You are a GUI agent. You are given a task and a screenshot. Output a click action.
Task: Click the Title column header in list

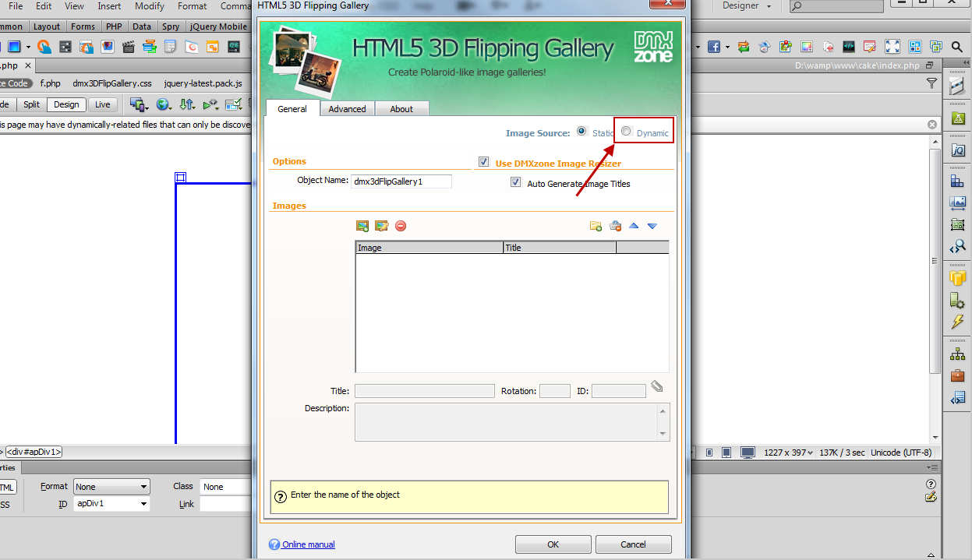[x=560, y=248]
